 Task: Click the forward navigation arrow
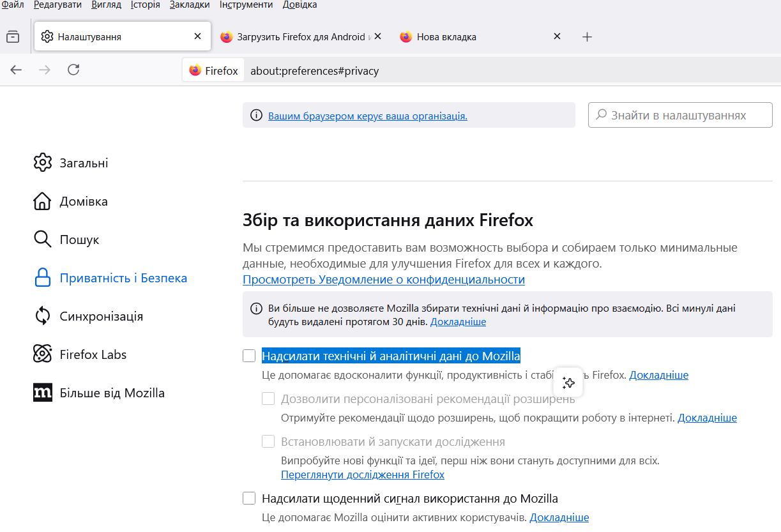(x=45, y=70)
